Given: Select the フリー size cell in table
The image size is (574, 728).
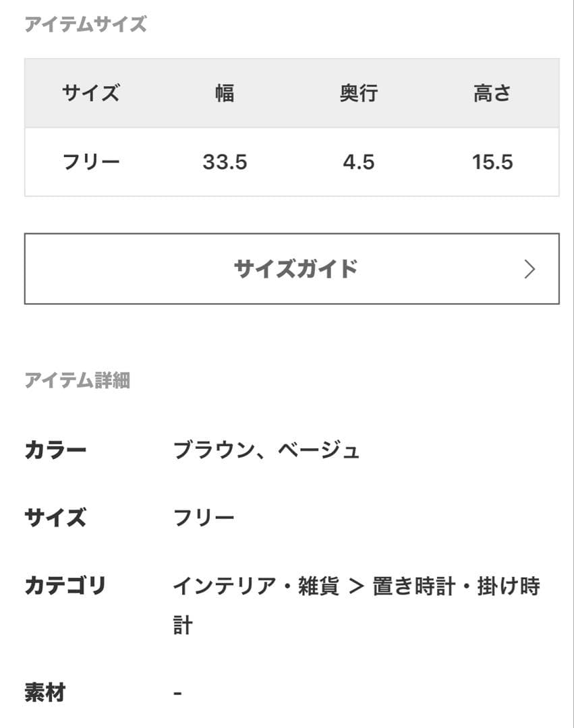Looking at the screenshot, I should coord(91,162).
